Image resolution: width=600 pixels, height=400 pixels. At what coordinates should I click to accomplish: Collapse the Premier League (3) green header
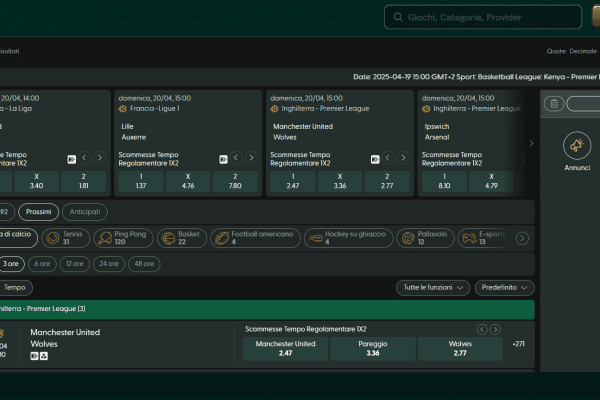(267, 309)
